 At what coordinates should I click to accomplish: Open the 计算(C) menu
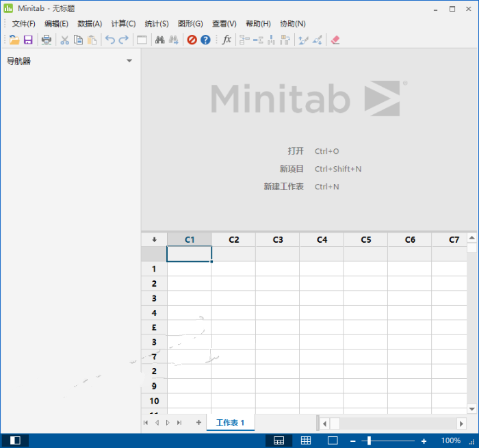pyautogui.click(x=123, y=23)
